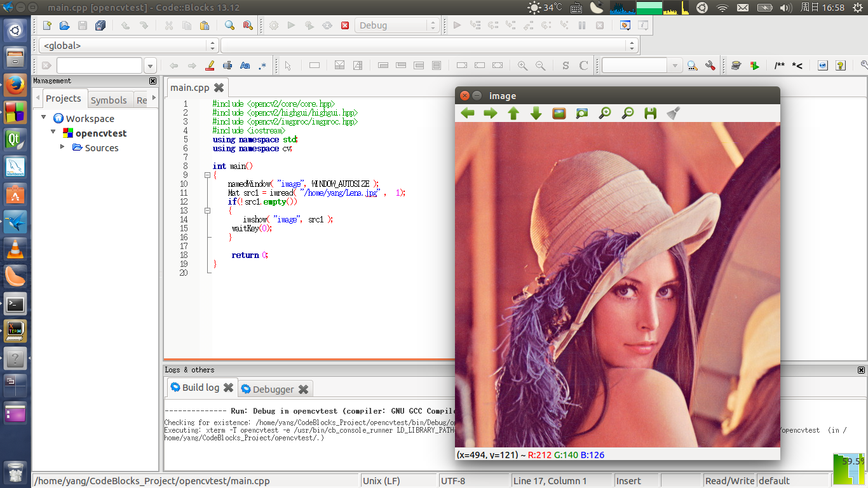Click the Read/Write status bar entry

(x=730, y=481)
